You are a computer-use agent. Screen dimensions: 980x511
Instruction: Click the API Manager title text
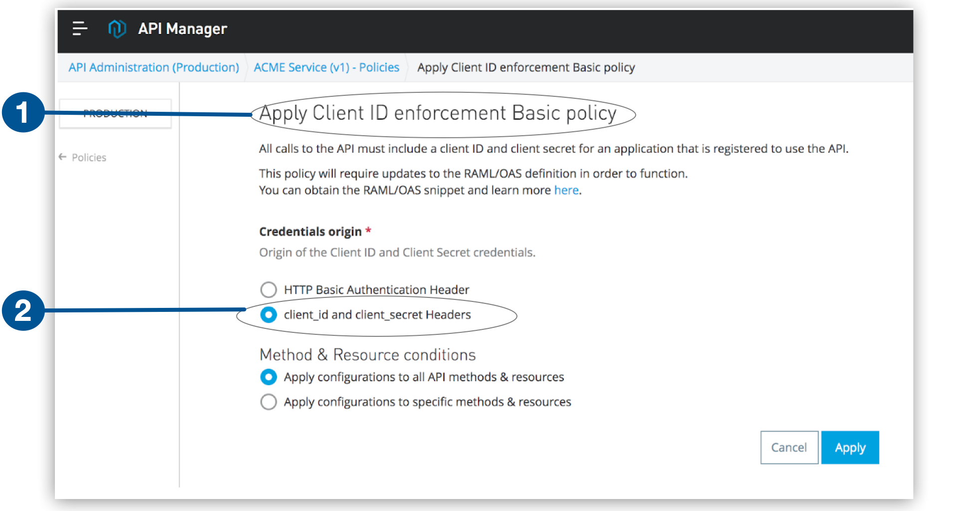183,28
